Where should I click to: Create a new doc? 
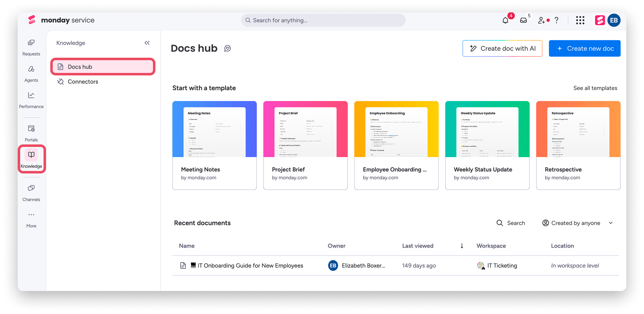tap(585, 48)
